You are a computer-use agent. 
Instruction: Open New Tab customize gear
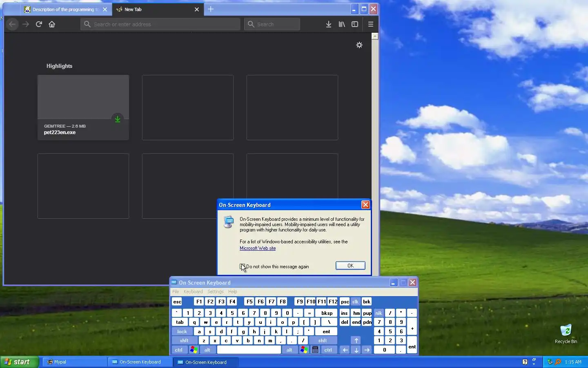click(359, 45)
